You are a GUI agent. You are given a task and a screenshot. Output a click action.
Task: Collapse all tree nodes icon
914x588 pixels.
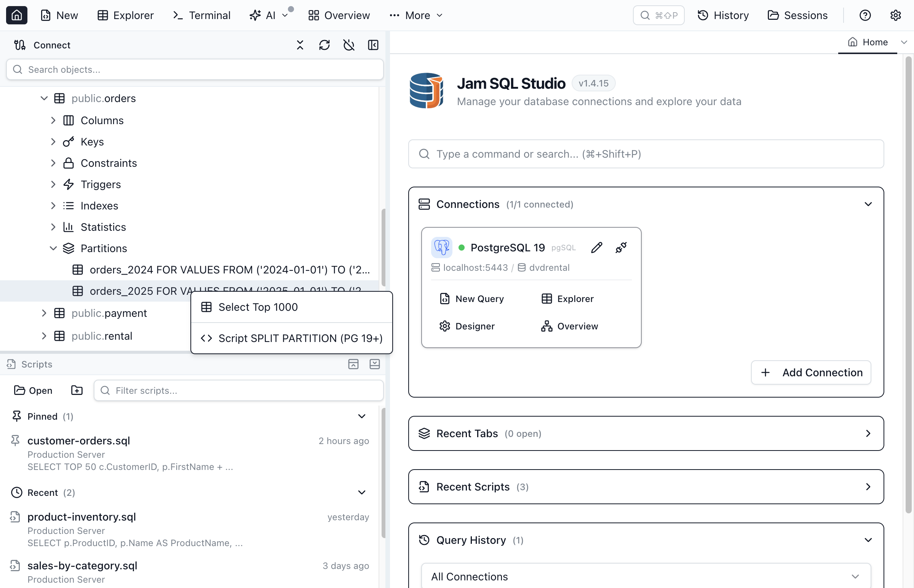pyautogui.click(x=300, y=45)
